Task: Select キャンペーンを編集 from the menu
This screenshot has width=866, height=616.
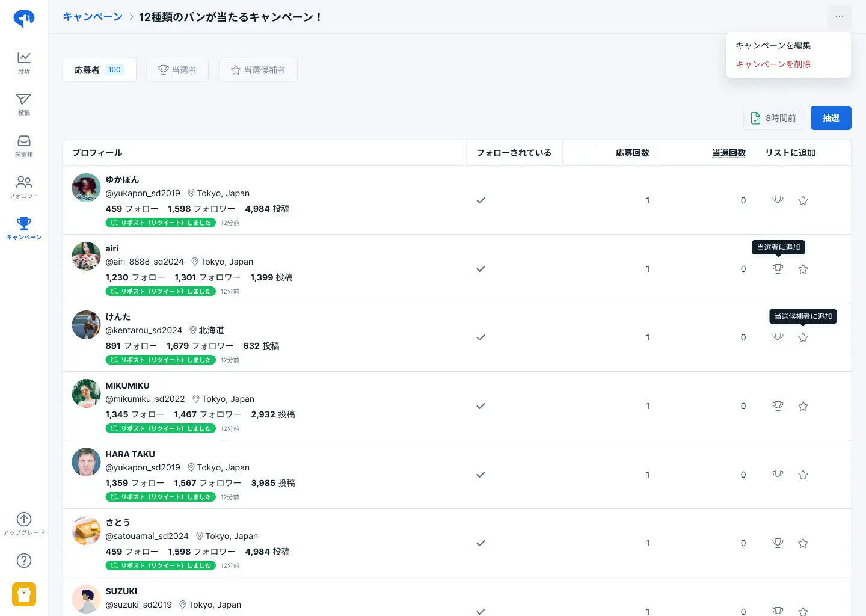Action: 773,45
